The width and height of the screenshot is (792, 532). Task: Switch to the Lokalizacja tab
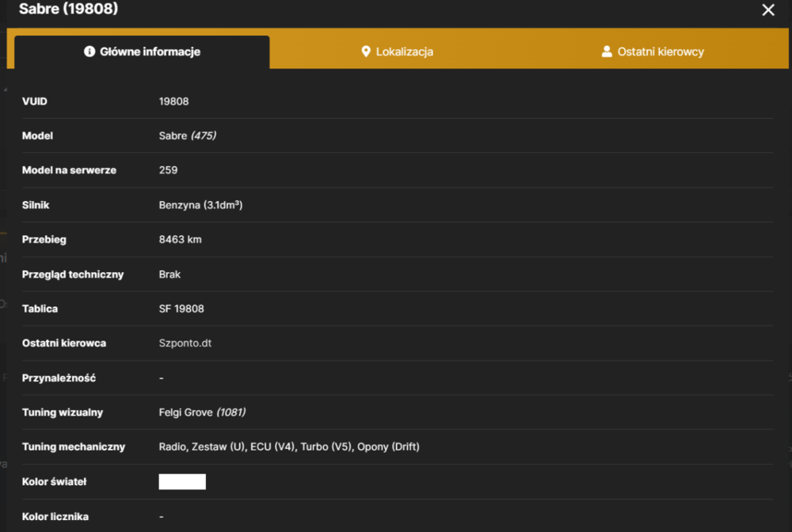(397, 52)
